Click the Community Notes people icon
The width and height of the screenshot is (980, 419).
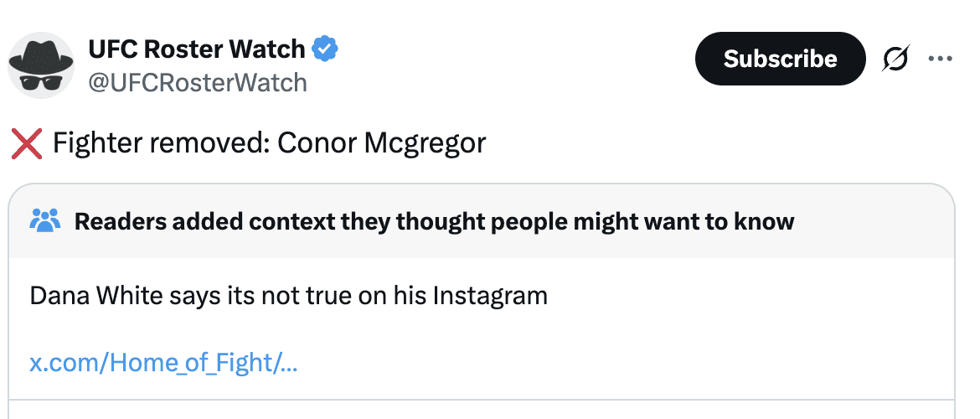(x=45, y=221)
